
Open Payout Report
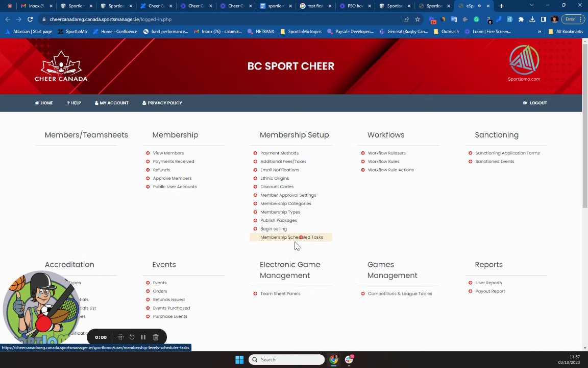(490, 291)
